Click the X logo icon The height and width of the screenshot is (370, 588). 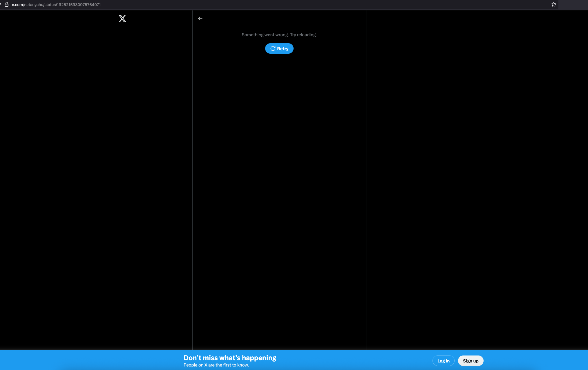[122, 19]
